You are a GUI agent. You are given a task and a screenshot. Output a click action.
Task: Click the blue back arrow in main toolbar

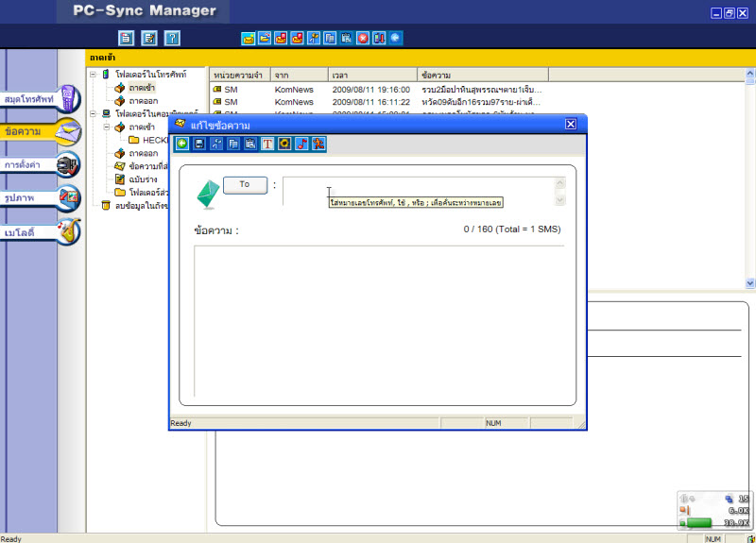click(395, 38)
